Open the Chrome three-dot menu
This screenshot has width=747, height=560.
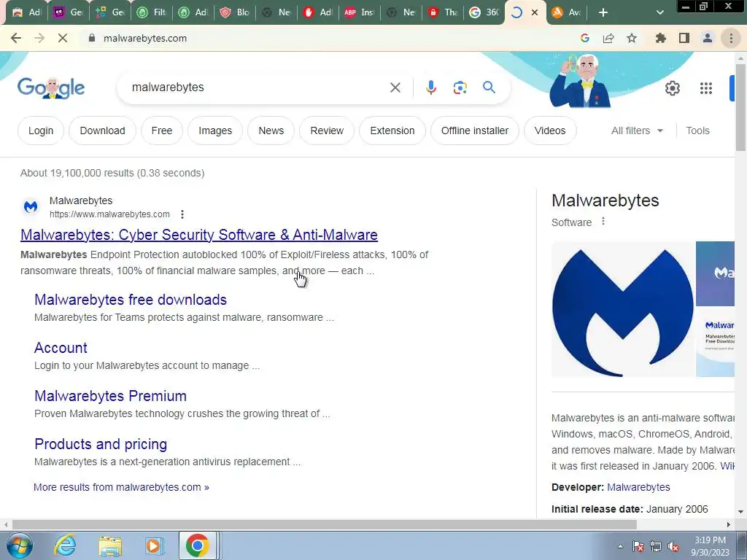click(731, 38)
